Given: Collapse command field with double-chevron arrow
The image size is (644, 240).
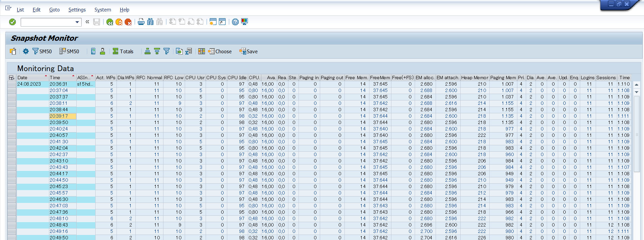Looking at the screenshot, I should (87, 22).
